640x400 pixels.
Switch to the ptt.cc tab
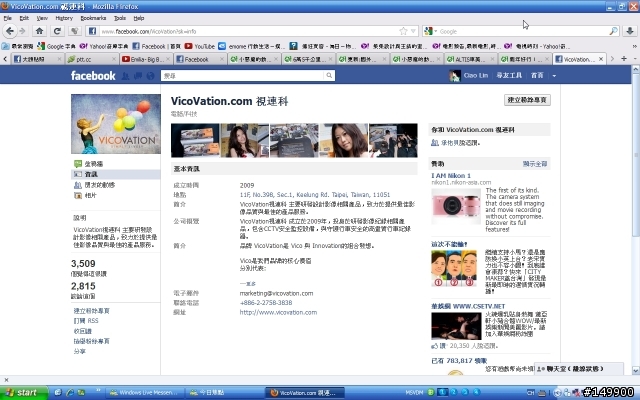(x=93, y=59)
